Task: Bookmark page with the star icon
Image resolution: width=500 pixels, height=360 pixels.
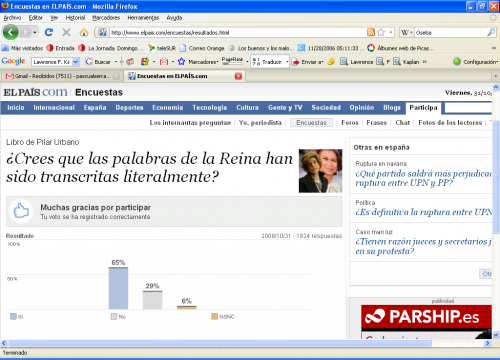Action: [x=381, y=32]
